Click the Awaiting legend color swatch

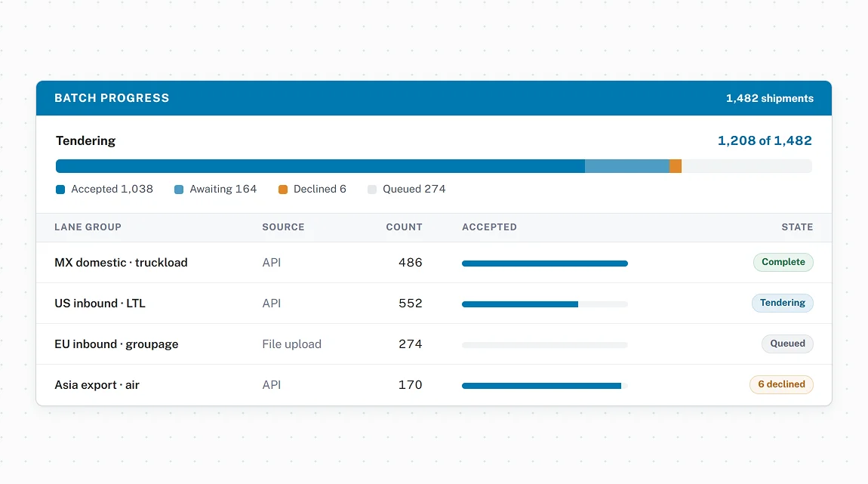(179, 190)
